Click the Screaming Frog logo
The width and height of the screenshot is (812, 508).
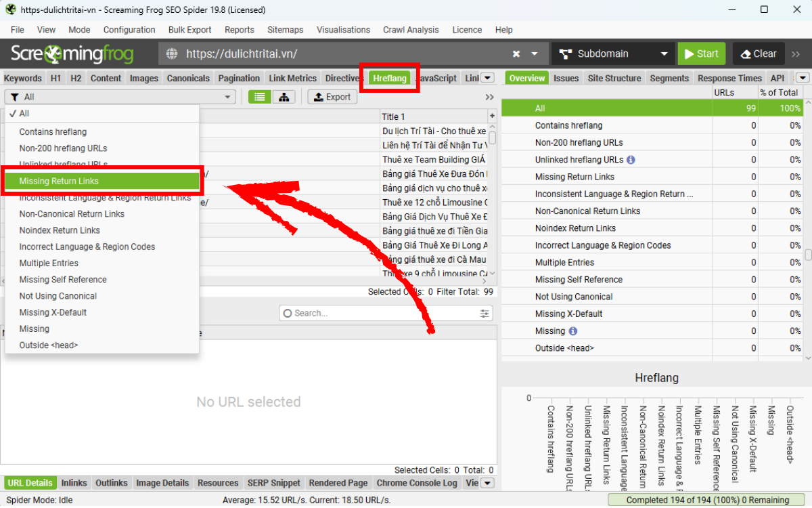coord(71,53)
